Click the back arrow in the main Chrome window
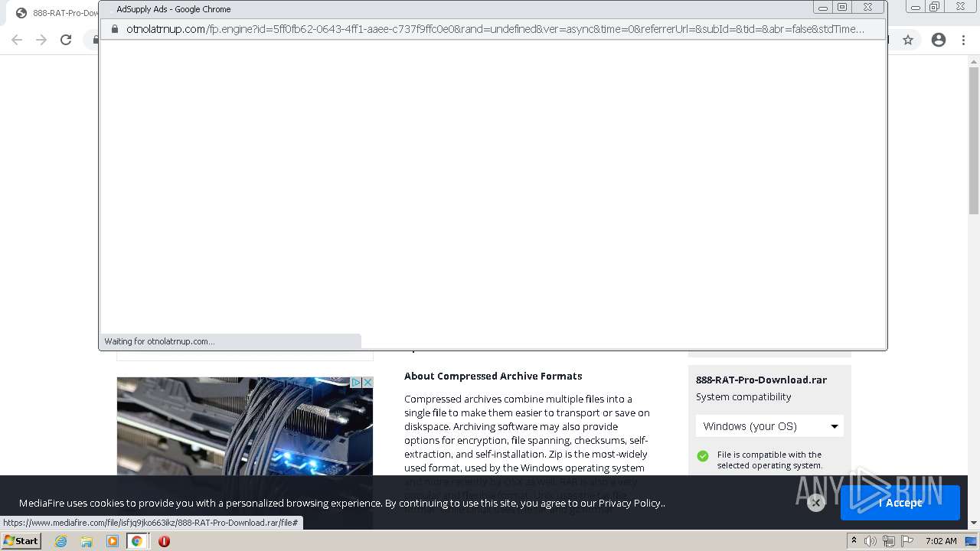 tap(17, 40)
